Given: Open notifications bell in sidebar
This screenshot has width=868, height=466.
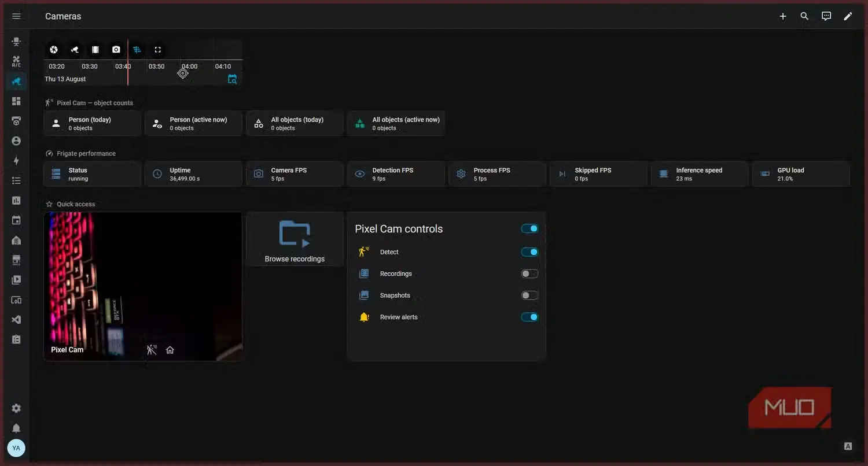Looking at the screenshot, I should click(x=16, y=428).
